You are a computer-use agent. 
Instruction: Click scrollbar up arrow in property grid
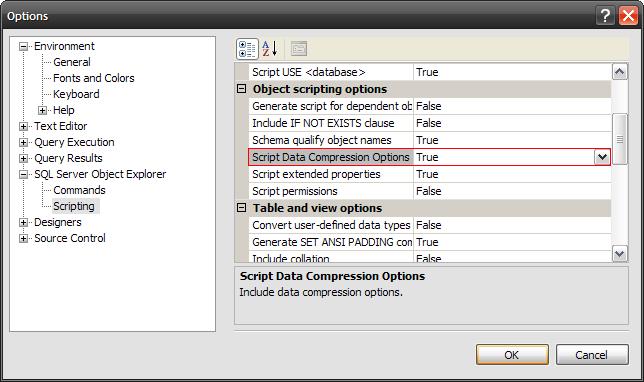point(619,72)
